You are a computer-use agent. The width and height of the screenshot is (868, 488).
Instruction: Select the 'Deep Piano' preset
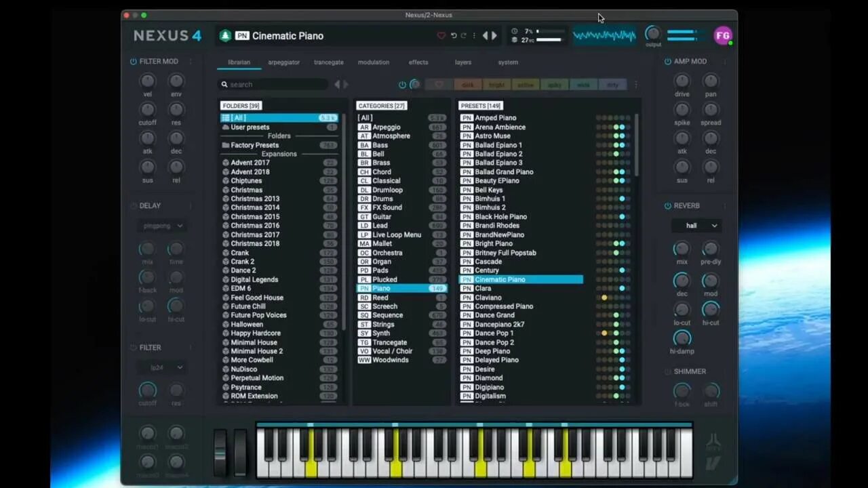[x=521, y=351]
